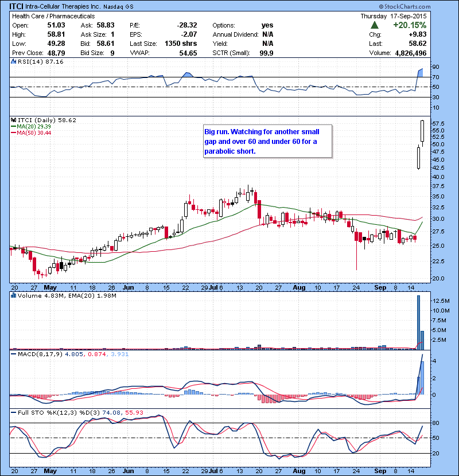Screen dimensions: 459x476
Task: Click the +20.15% percent change
Action: coord(410,25)
